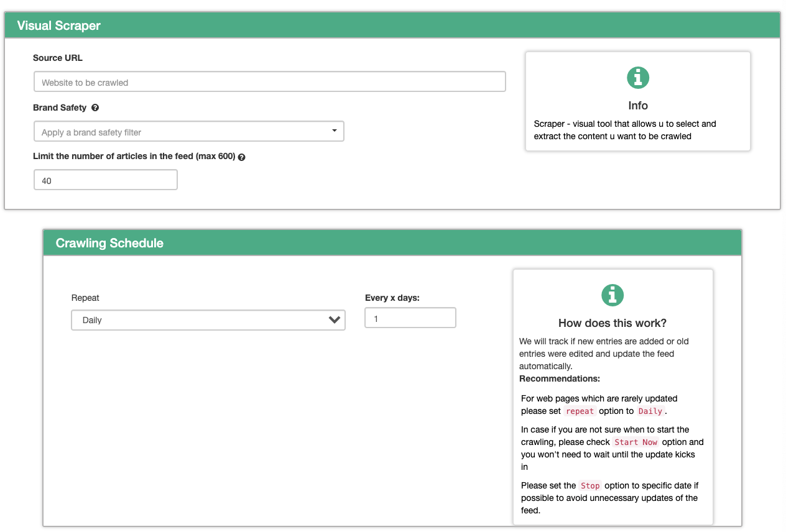Viewport: 786px width, 532px height.
Task: Click the Brand Safety dropdown caret arrow
Action: click(x=335, y=131)
